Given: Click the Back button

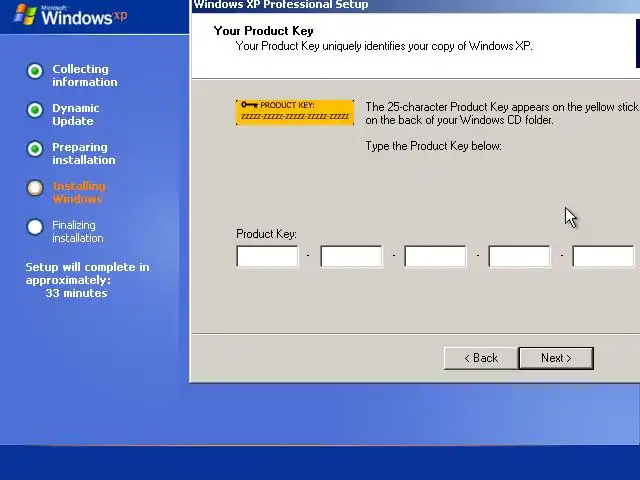Looking at the screenshot, I should (x=481, y=358).
